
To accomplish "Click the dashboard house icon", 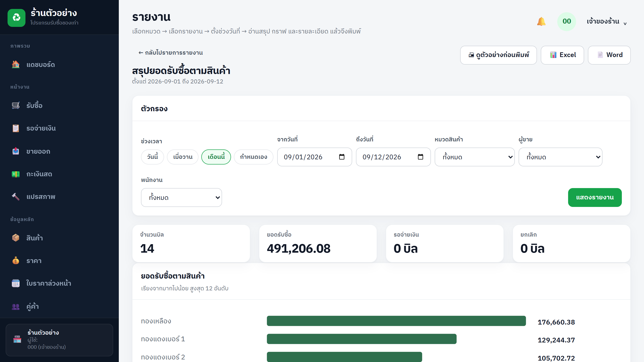I will (x=16, y=65).
